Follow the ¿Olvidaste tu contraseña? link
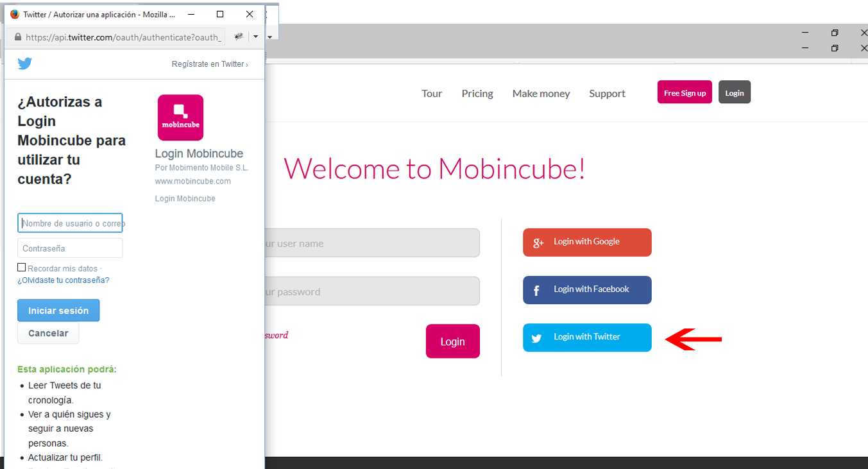Viewport: 868px width, 469px height. point(64,280)
